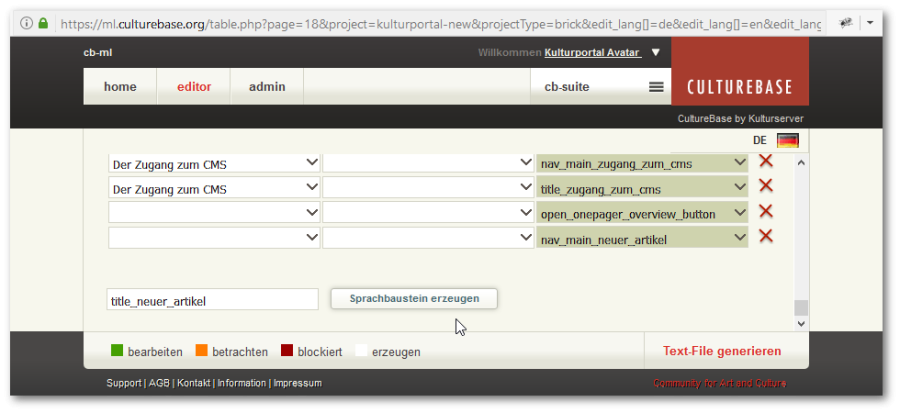Expand the Kulturportal Avatar user dropdown arrow
This screenshot has width=900, height=413.
[x=656, y=53]
